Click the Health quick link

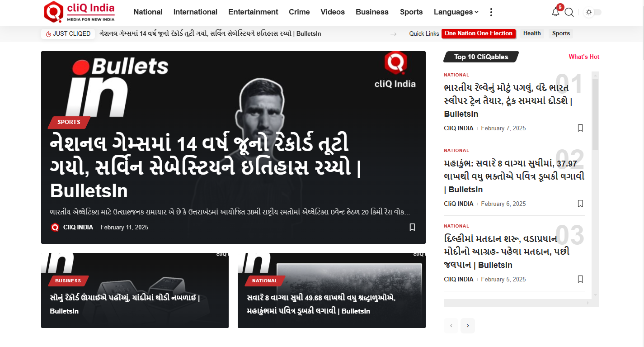[532, 33]
